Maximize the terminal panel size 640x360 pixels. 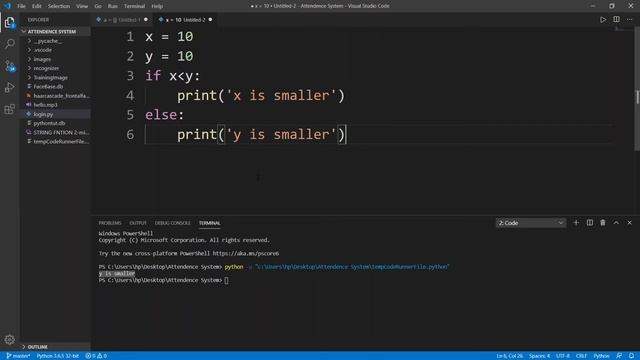pos(616,223)
